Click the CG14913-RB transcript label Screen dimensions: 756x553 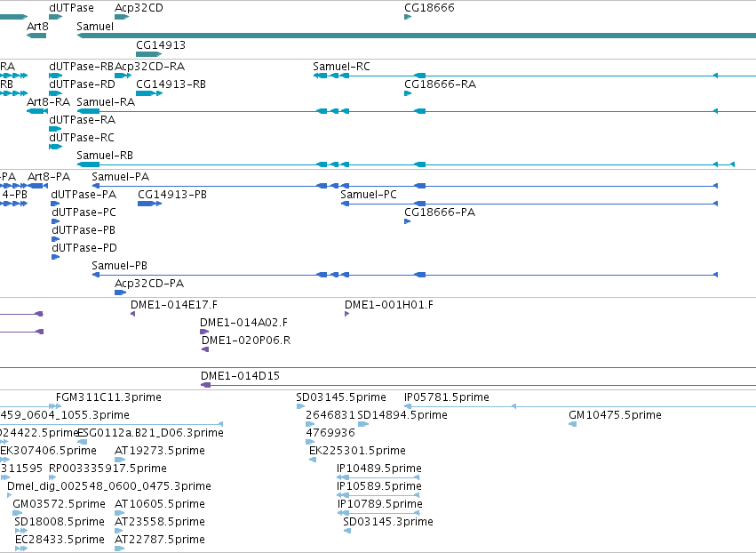171,84
